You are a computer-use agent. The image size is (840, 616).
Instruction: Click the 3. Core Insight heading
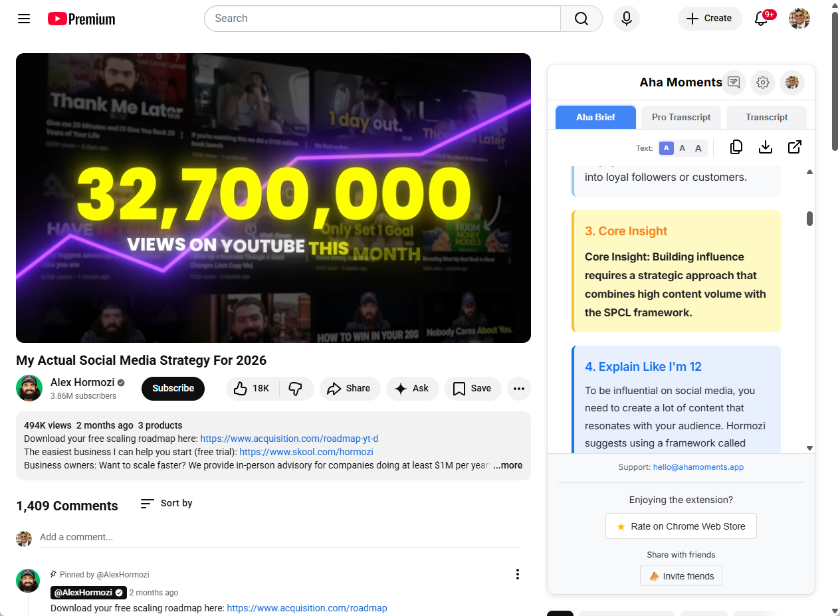[626, 231]
